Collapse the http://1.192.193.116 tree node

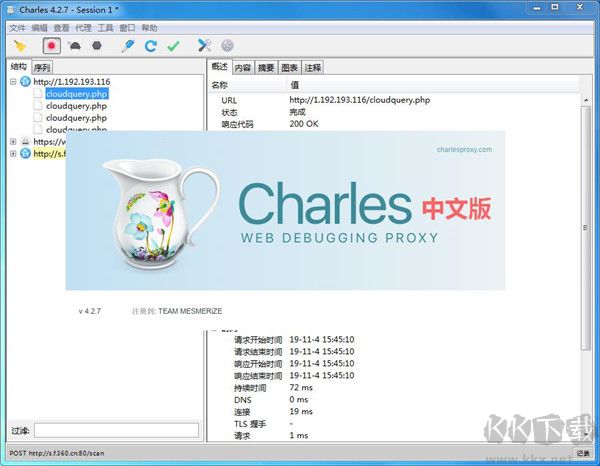[13, 81]
